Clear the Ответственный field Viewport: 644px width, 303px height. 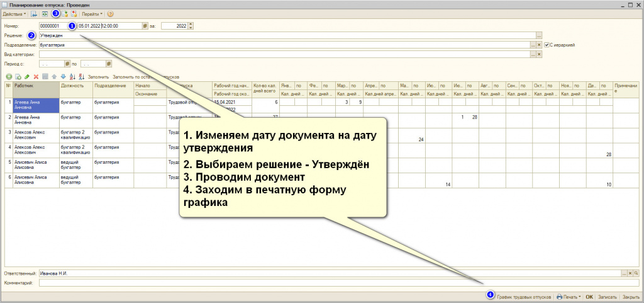tap(630, 273)
